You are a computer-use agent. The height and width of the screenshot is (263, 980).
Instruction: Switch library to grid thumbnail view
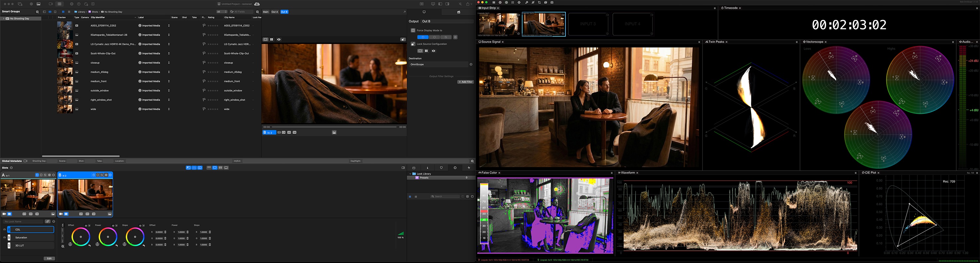click(69, 12)
